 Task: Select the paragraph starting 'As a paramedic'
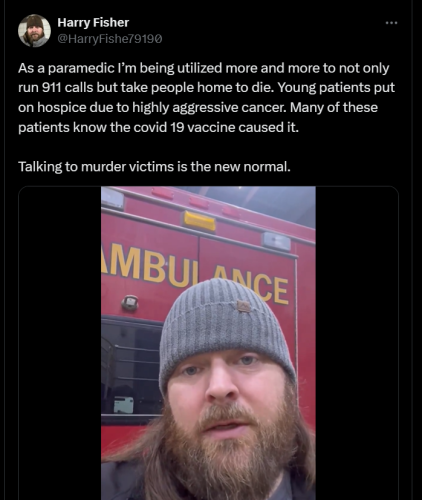[x=206, y=98]
